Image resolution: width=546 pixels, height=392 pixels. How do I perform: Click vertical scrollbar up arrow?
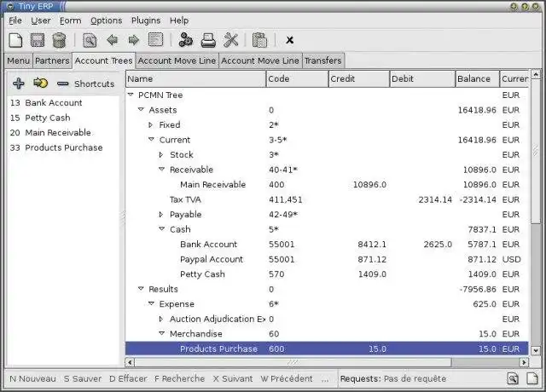(536, 74)
